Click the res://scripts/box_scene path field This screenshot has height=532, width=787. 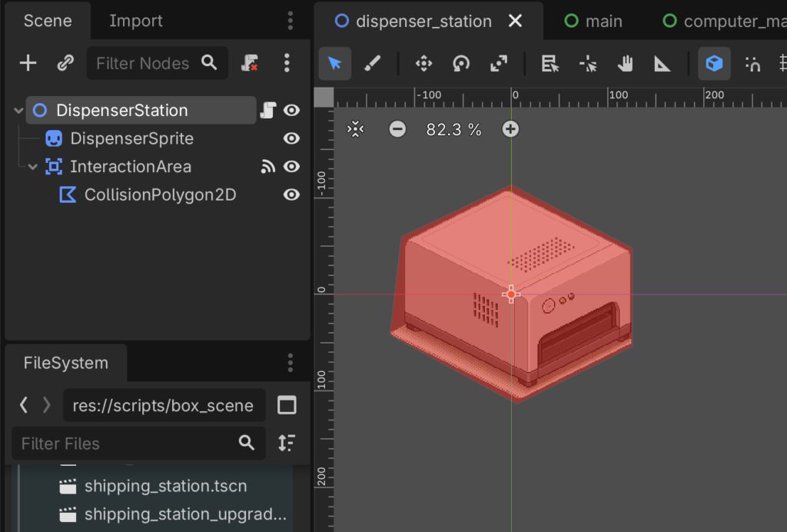(164, 405)
